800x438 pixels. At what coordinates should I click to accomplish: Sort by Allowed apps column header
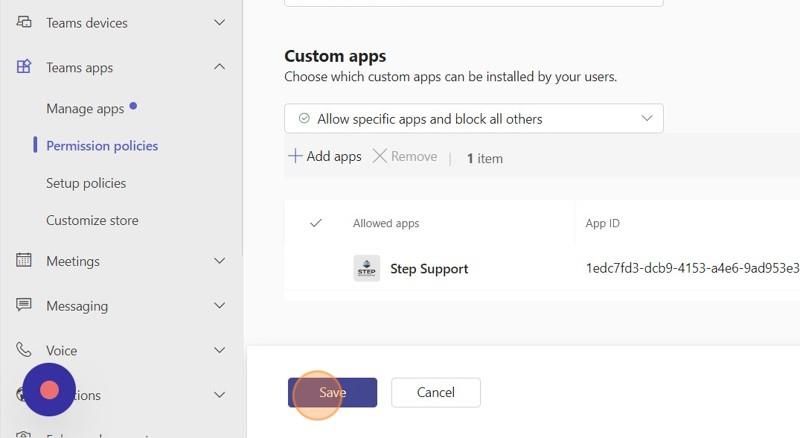[x=386, y=223]
